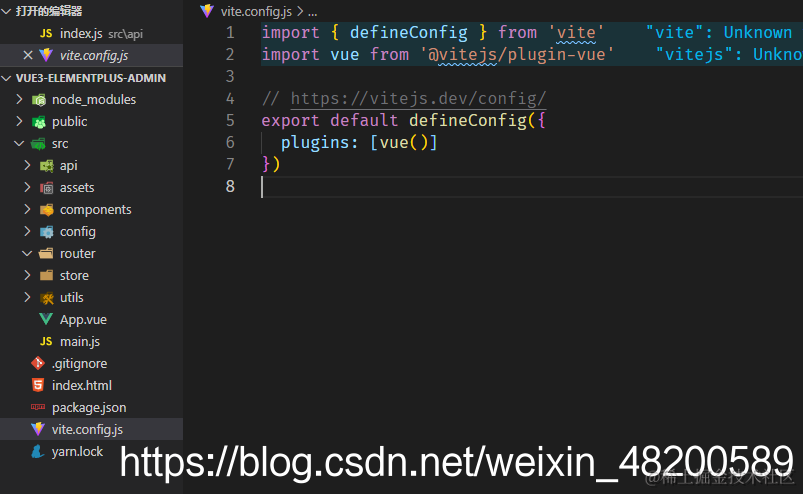Click the assets folder icon

pyautogui.click(x=47, y=188)
